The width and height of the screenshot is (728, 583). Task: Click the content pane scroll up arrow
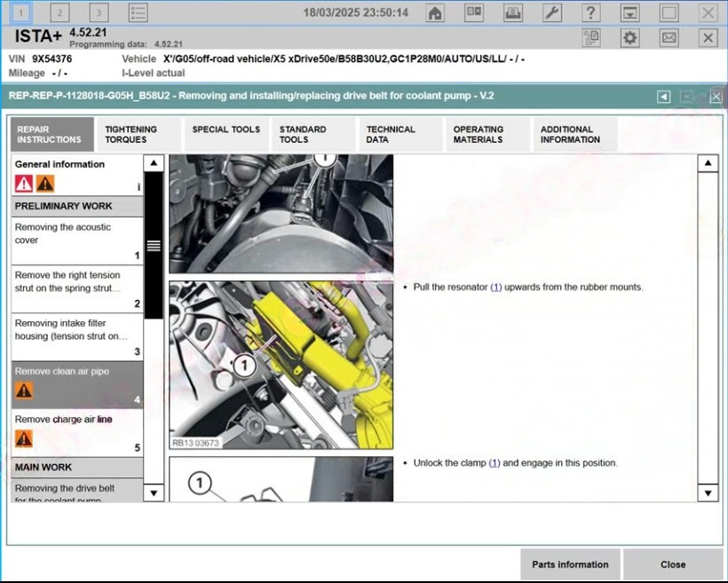tap(708, 163)
